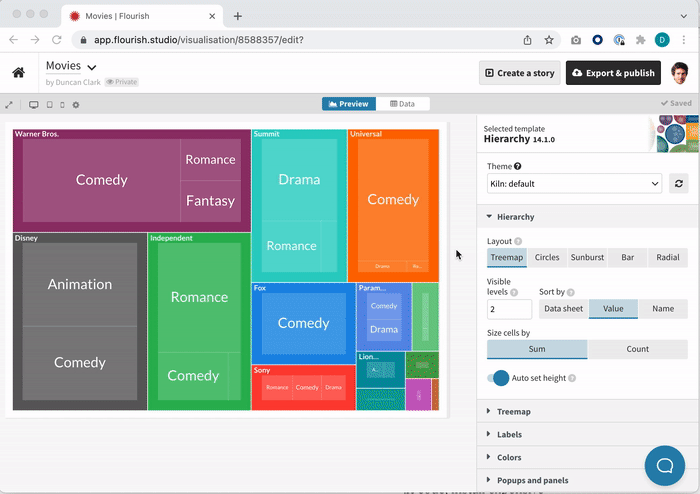Click browser forward arrow
This screenshot has height=494, width=700.
click(x=35, y=40)
